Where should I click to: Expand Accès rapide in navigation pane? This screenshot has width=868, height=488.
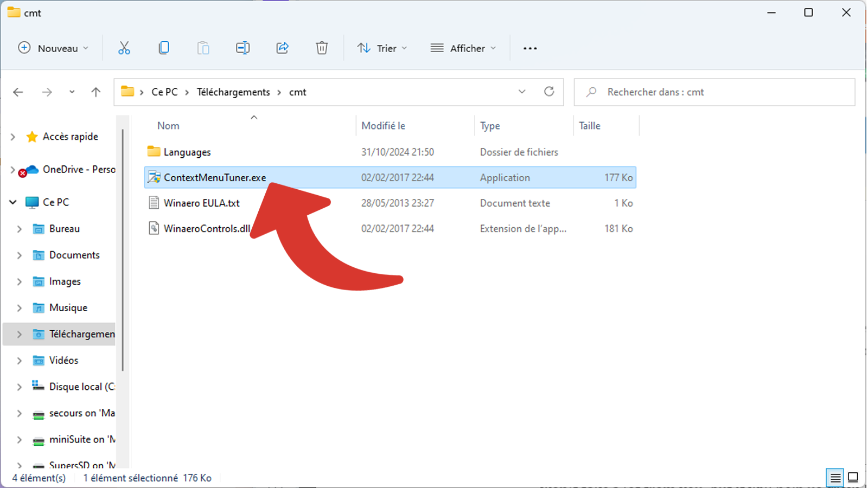click(x=13, y=137)
